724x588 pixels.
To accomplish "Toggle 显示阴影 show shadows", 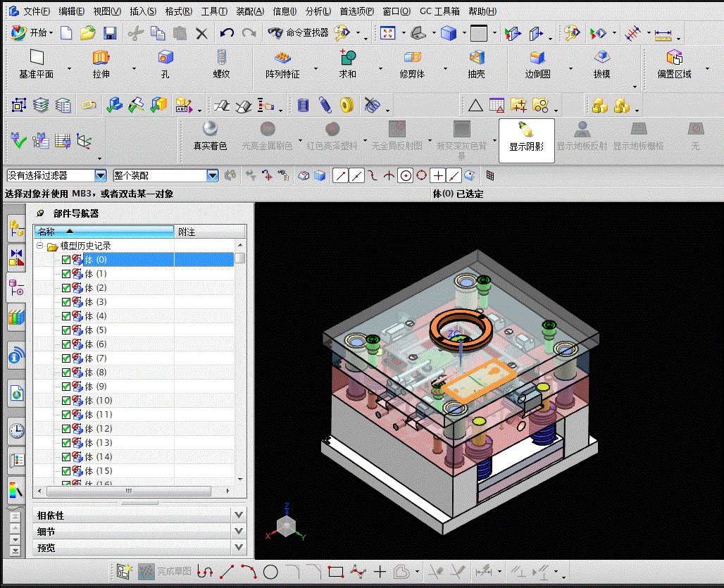I will point(526,140).
